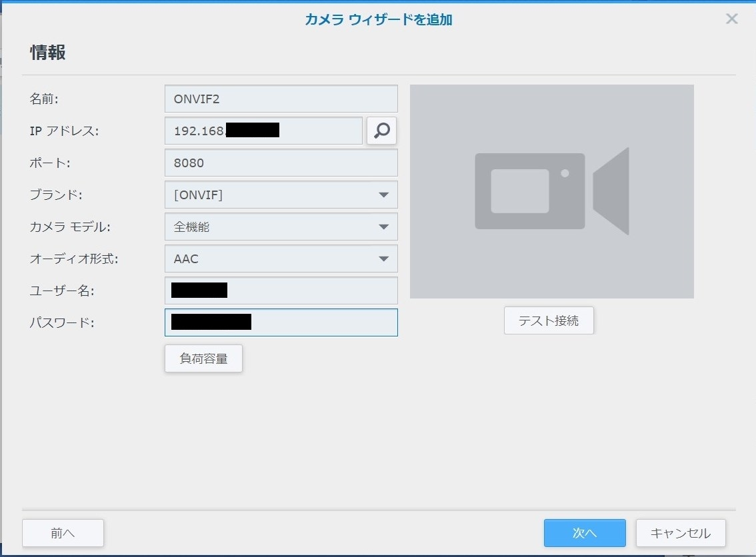Viewport: 756px width, 557px height.
Task: Click the カメラ ウィザードを追加 dialog title
Action: point(378,20)
